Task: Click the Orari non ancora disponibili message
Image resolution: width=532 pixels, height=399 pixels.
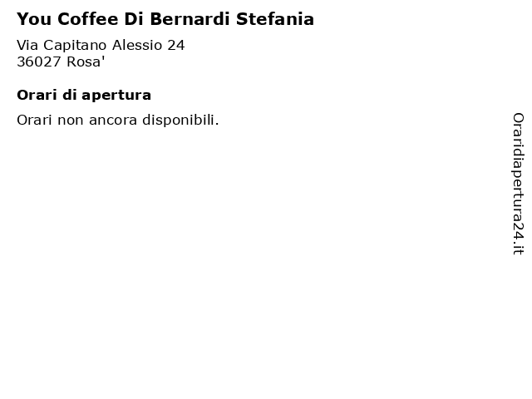Action: pyautogui.click(x=118, y=120)
